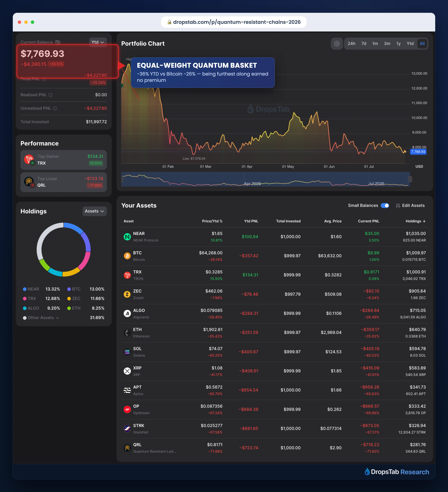Screen dimensions: 448x492
Task: Click the Asset column header
Action: [x=129, y=221]
